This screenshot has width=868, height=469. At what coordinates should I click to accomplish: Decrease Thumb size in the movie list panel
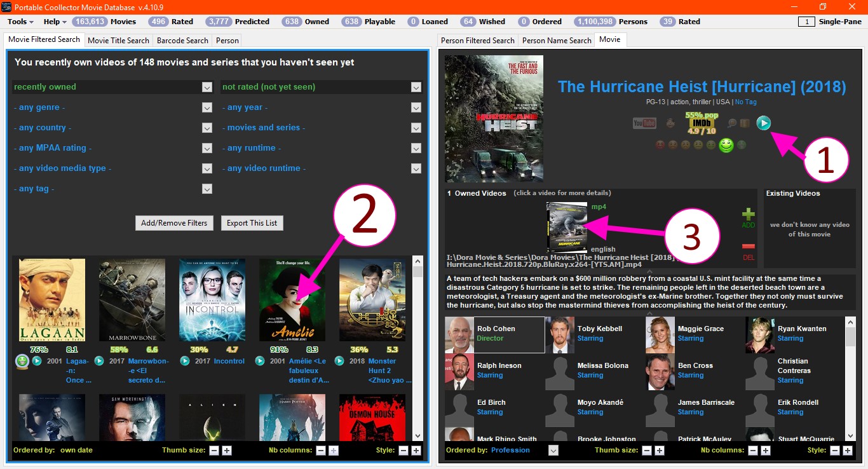pos(214,450)
